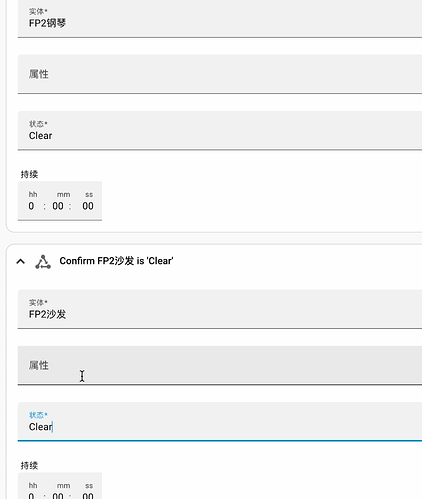Viewport: 422px width, 499px height.
Task: Open the 属性 field under FP2钢琴
Action: [220, 74]
